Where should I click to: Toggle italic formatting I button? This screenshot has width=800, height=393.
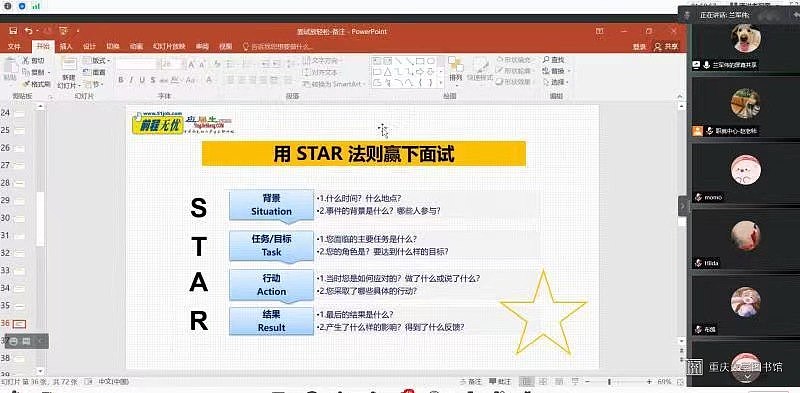[131, 80]
